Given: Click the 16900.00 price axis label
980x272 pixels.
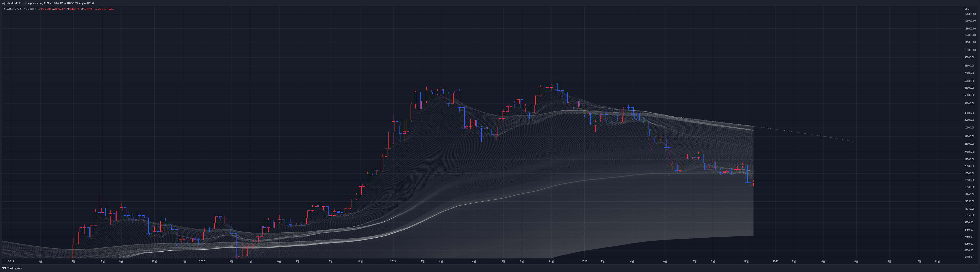Looking at the screenshot, I should tap(969, 180).
